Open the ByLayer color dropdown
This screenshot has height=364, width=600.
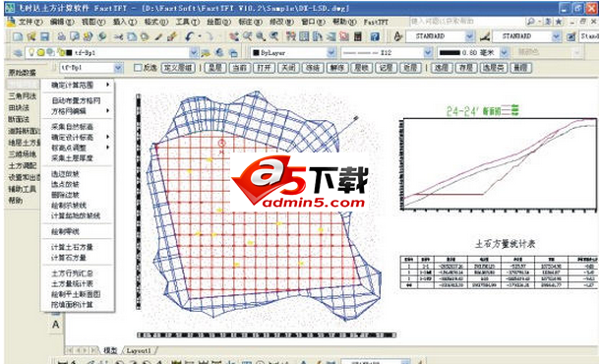331,52
